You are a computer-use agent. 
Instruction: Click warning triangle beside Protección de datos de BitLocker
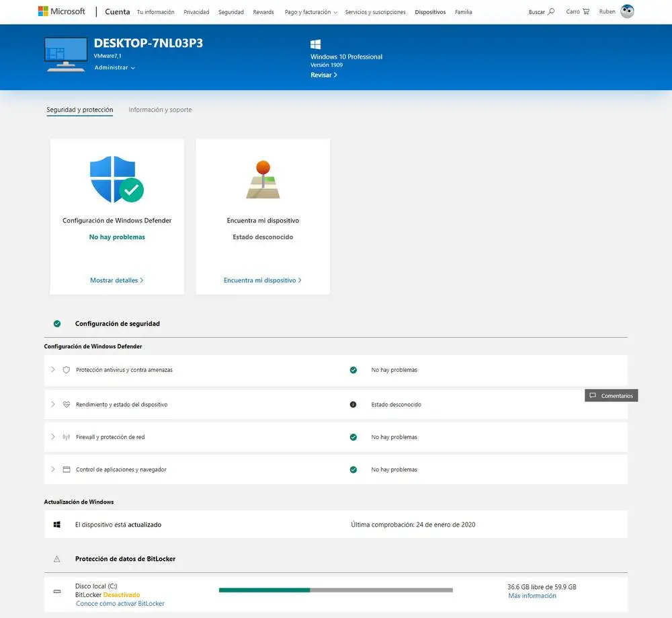pyautogui.click(x=56, y=559)
